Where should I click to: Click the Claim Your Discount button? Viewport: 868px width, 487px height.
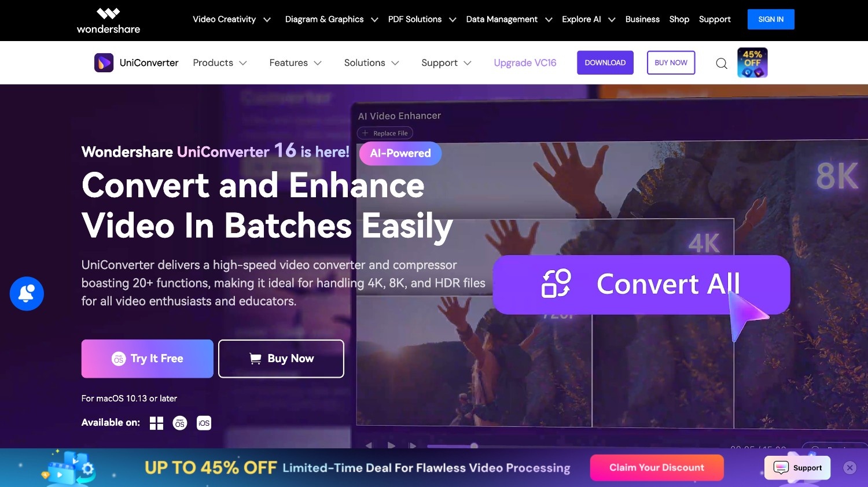pyautogui.click(x=657, y=467)
